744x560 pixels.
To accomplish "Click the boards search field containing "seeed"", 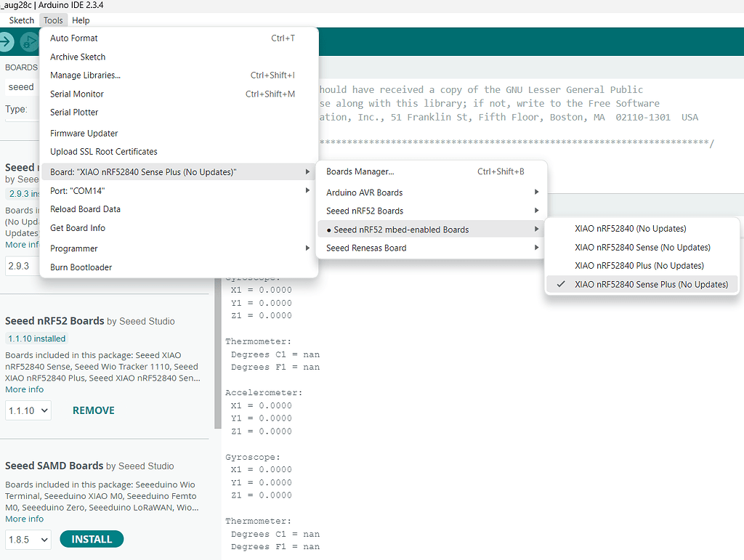I will 22,87.
